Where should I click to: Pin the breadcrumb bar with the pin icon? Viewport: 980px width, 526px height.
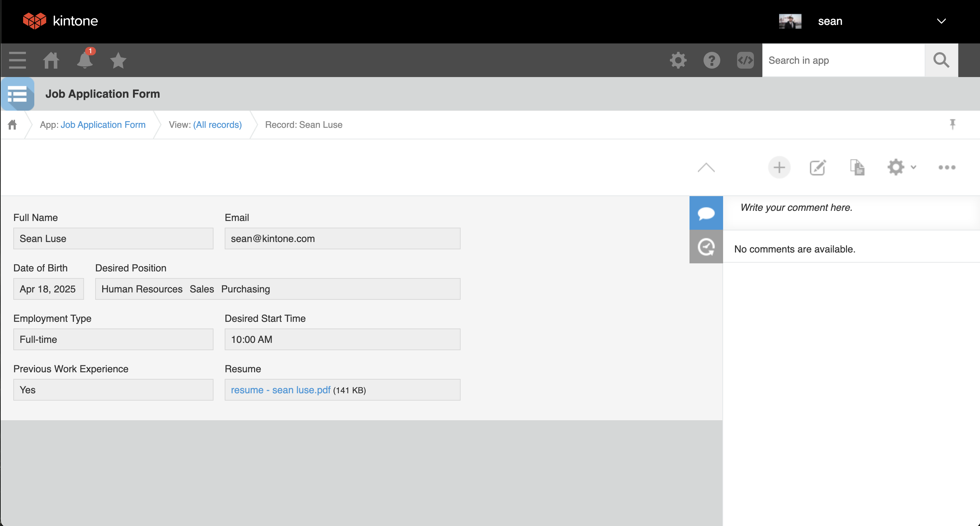click(953, 124)
